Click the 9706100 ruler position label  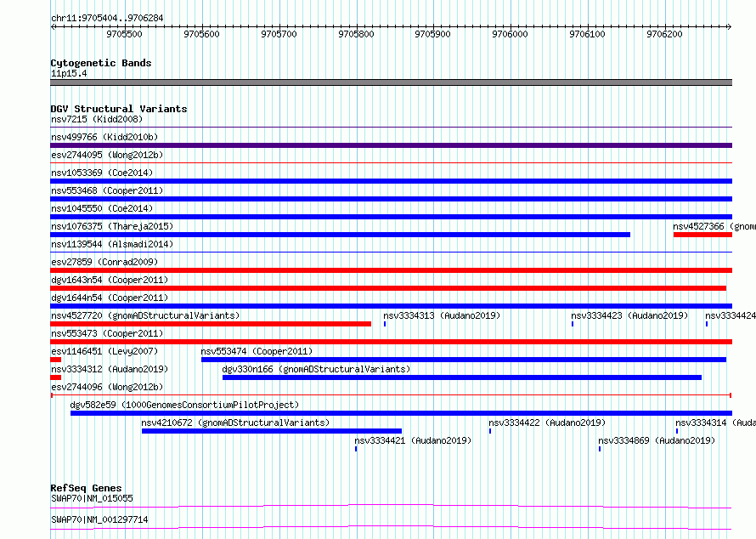tap(587, 34)
